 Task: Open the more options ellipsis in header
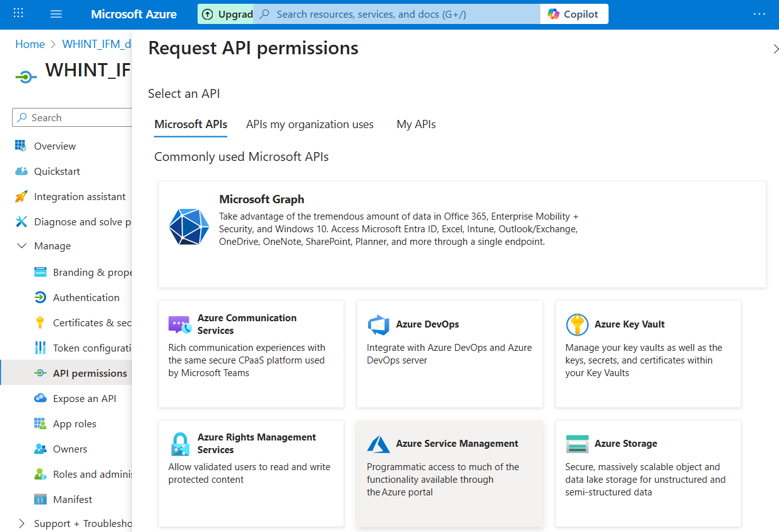759,14
